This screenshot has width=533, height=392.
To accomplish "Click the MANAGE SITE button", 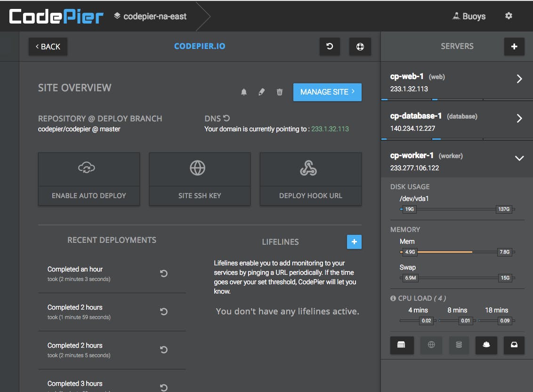I will click(327, 92).
